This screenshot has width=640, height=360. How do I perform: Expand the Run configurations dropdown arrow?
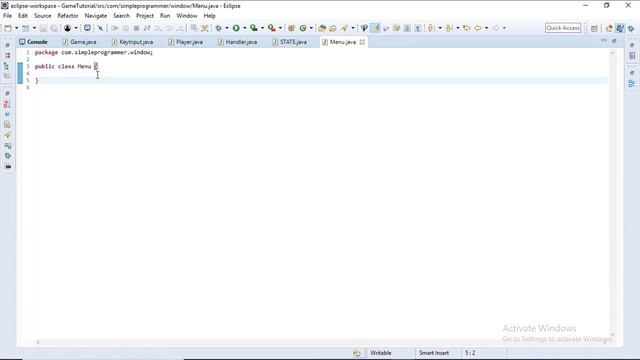(244, 28)
